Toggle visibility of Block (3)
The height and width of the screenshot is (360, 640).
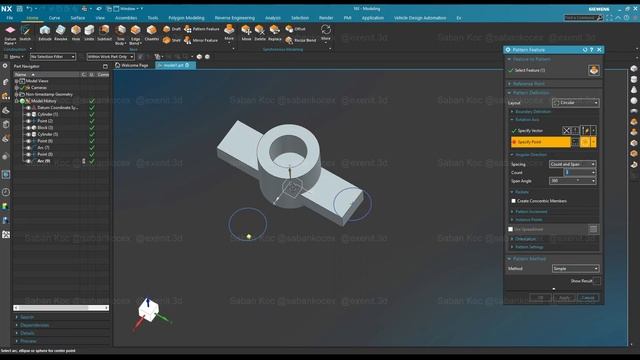(28, 128)
